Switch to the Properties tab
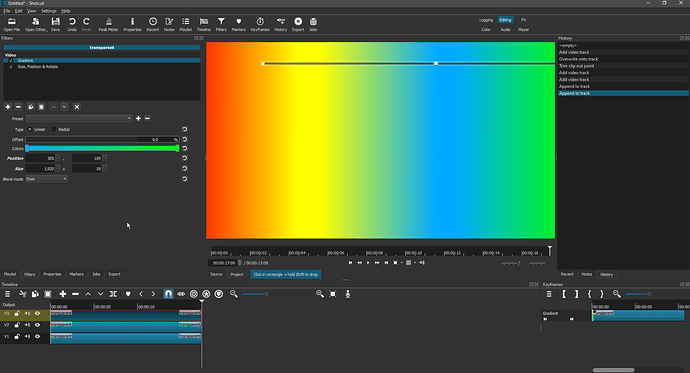 point(52,274)
